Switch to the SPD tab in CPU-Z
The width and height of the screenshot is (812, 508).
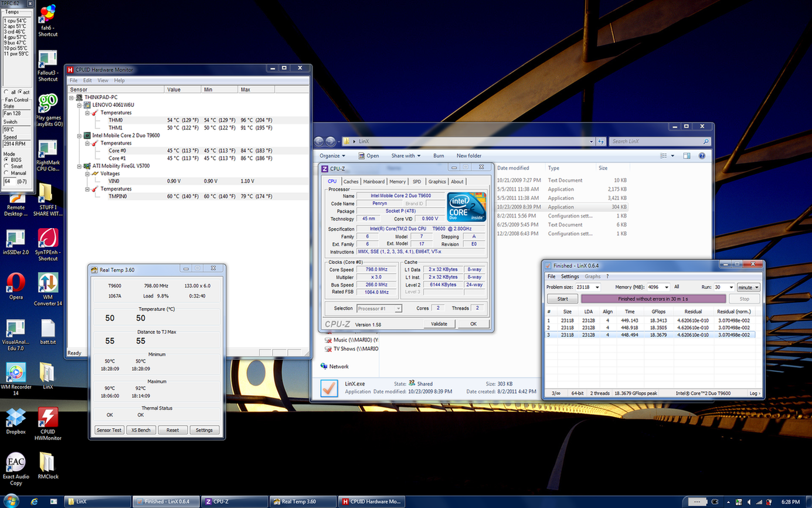point(417,182)
